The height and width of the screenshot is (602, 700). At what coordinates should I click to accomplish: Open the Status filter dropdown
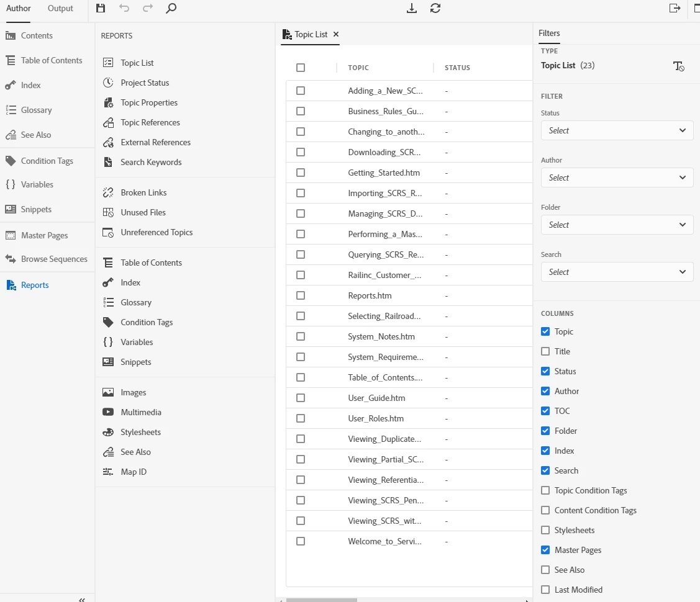click(617, 131)
